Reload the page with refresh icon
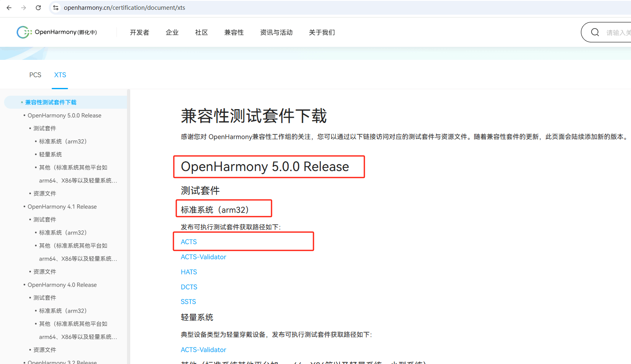 point(38,8)
